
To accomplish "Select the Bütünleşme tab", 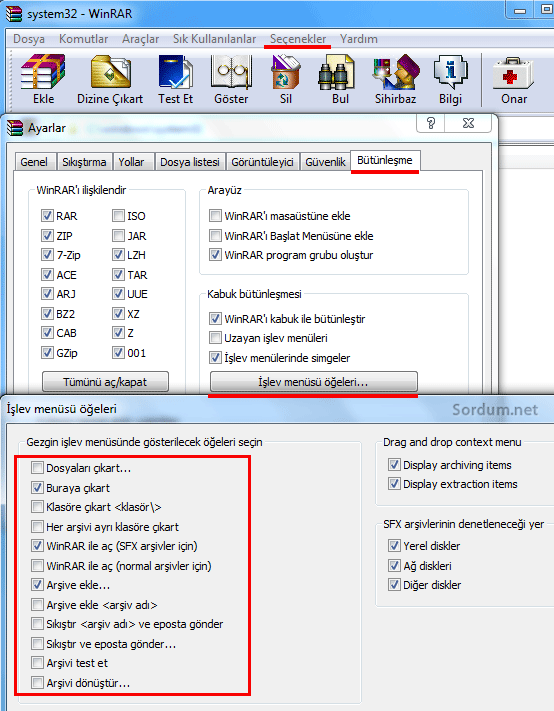I will [x=385, y=161].
